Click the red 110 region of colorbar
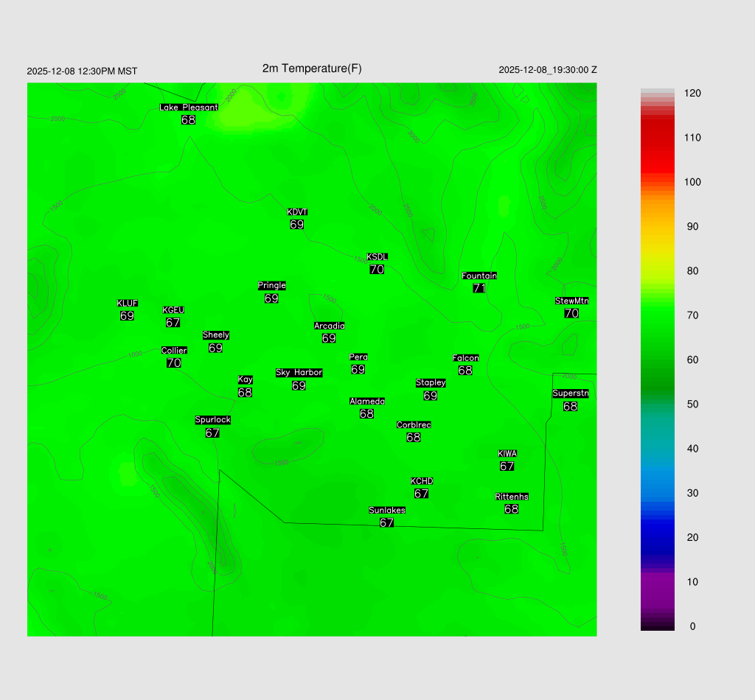755x700 pixels. click(x=657, y=138)
